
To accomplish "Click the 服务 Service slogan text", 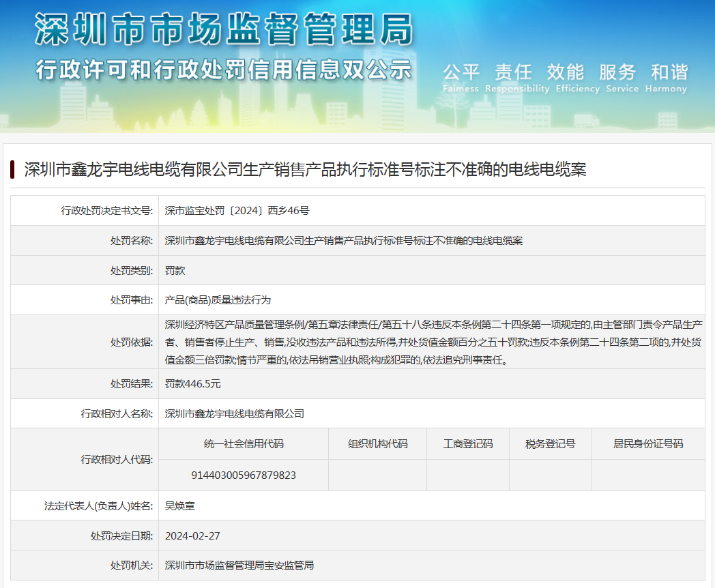I will tap(622, 78).
